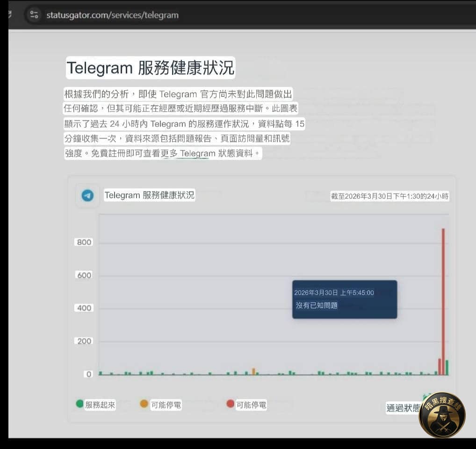Click the partially visible reload icon at left edge
476x449 pixels.
pos(11,14)
